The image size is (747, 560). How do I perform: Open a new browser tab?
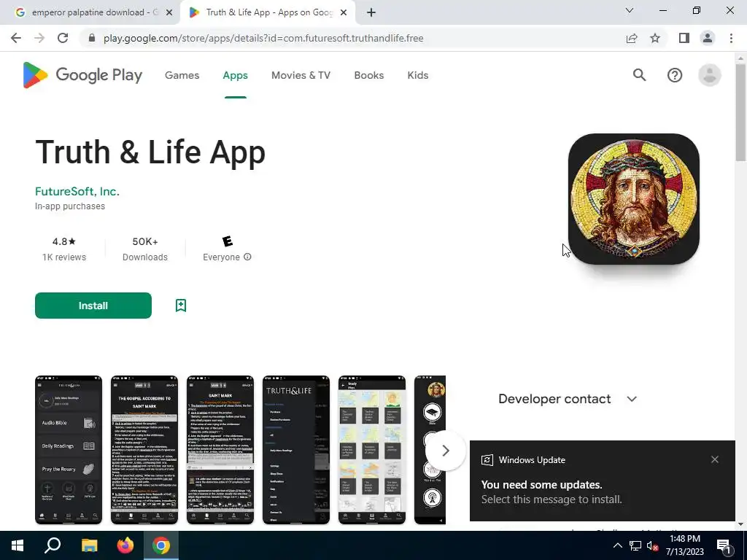click(x=371, y=12)
